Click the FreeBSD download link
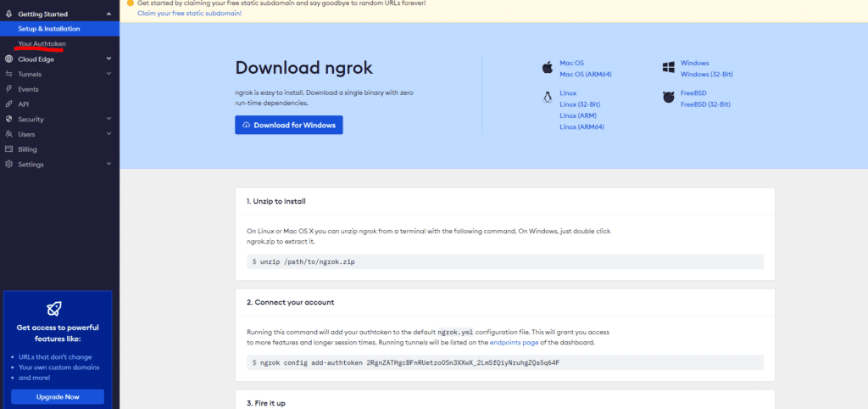 (x=693, y=93)
